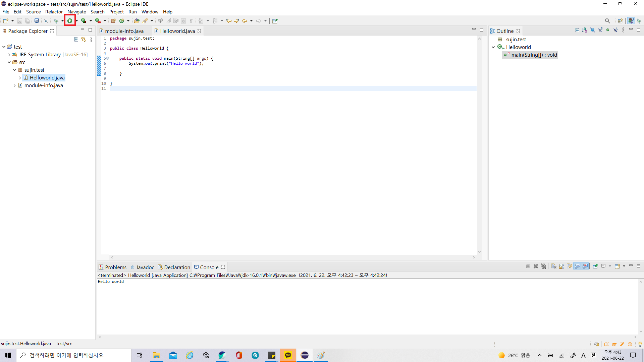The height and width of the screenshot is (362, 644).
Task: Click the green Run button in toolbar
Action: tap(70, 21)
